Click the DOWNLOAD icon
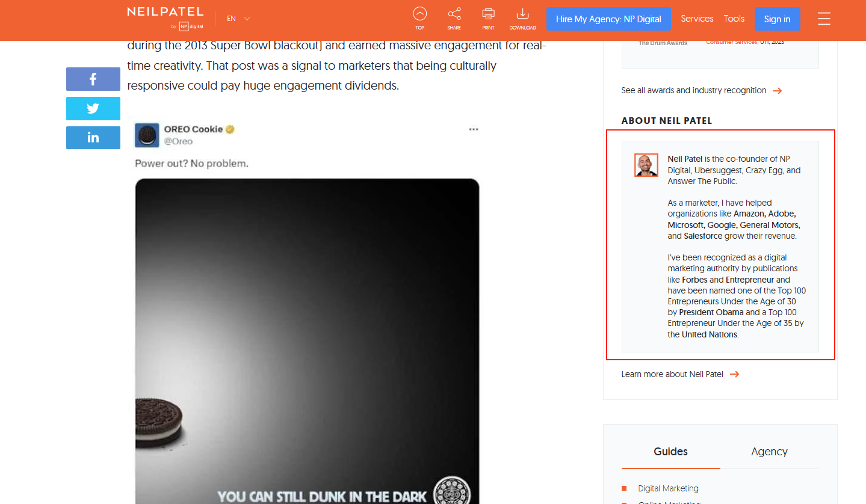Screen dimensions: 866x504 point(522,18)
